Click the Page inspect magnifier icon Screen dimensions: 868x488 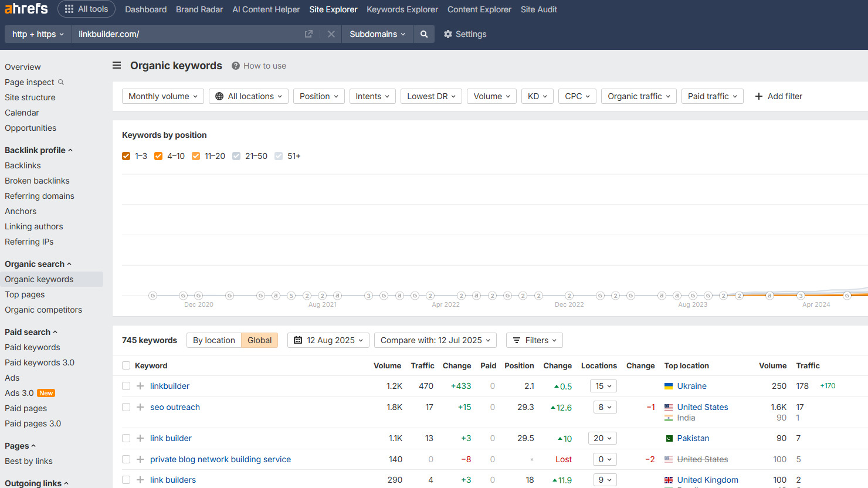tap(61, 82)
